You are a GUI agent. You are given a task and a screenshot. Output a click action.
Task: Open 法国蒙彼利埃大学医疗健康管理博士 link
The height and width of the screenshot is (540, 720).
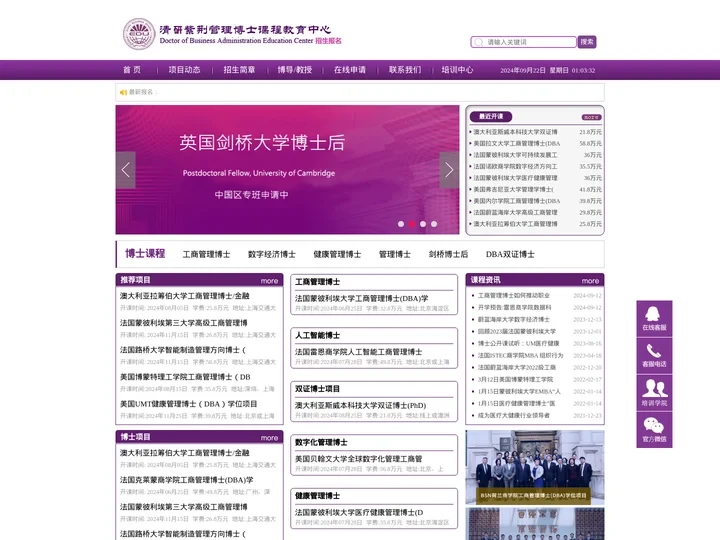[x=359, y=512]
